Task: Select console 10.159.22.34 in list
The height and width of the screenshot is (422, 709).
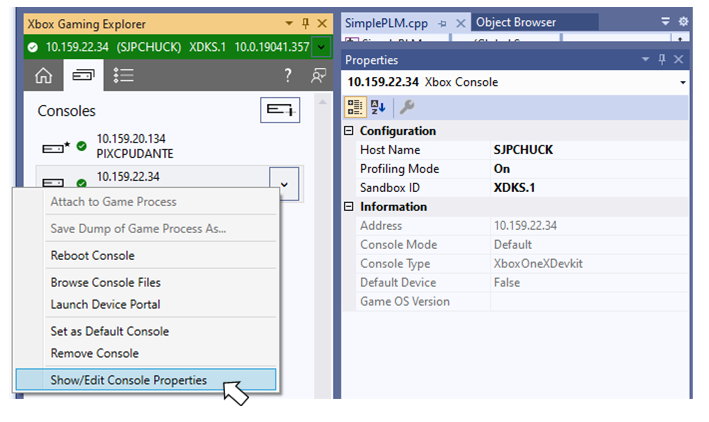Action: pos(128,177)
